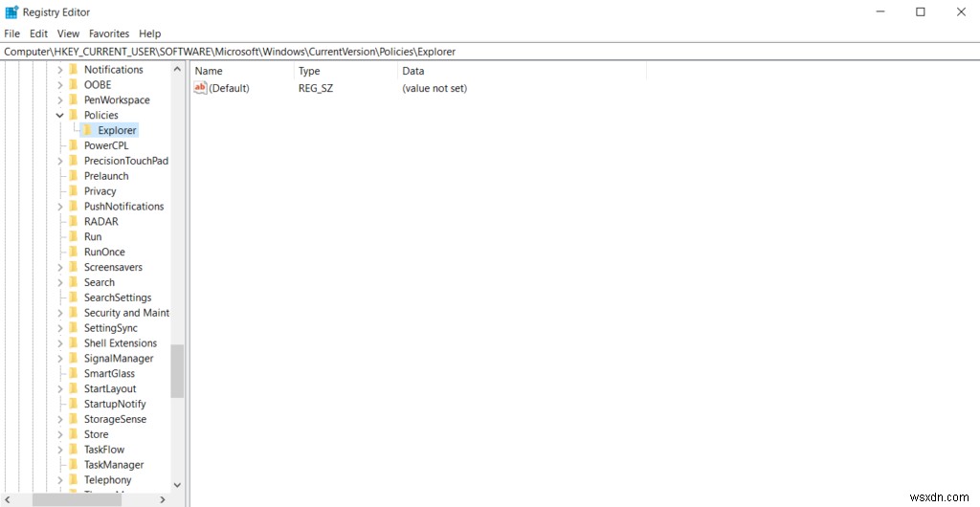The height and width of the screenshot is (507, 980).
Task: Click the tree scrollbar down arrow
Action: (177, 485)
